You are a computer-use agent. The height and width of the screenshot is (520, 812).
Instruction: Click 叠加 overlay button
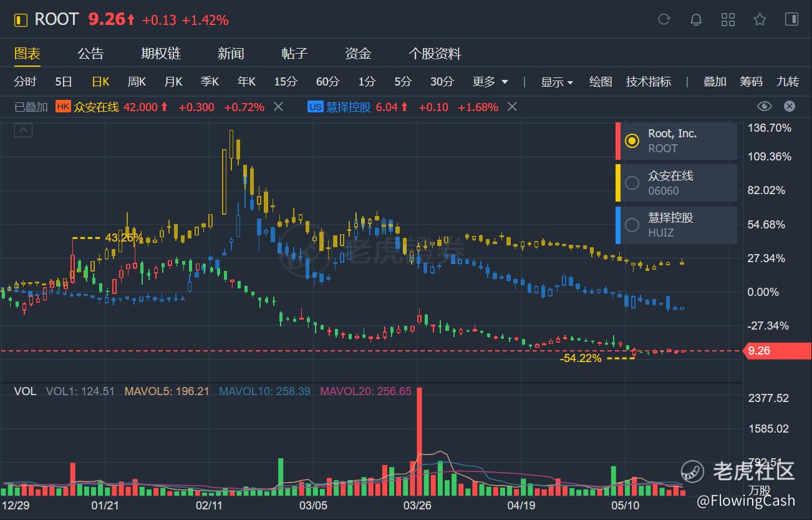pyautogui.click(x=715, y=82)
